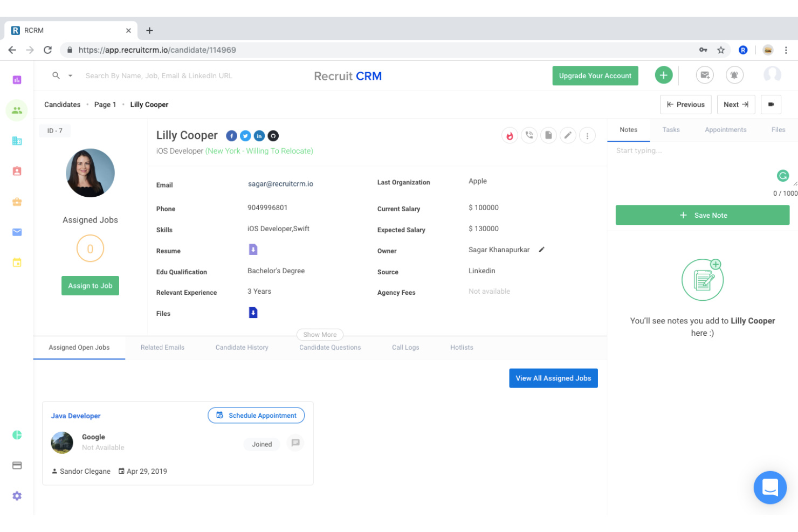Click the green plus add button
The width and height of the screenshot is (798, 532).
pos(664,75)
